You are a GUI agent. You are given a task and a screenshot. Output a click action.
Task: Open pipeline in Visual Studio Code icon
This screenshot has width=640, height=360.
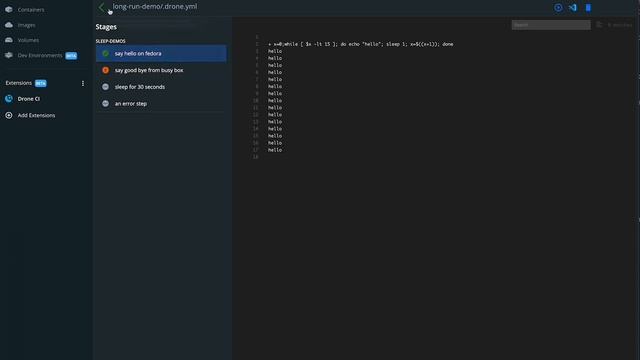(x=573, y=8)
